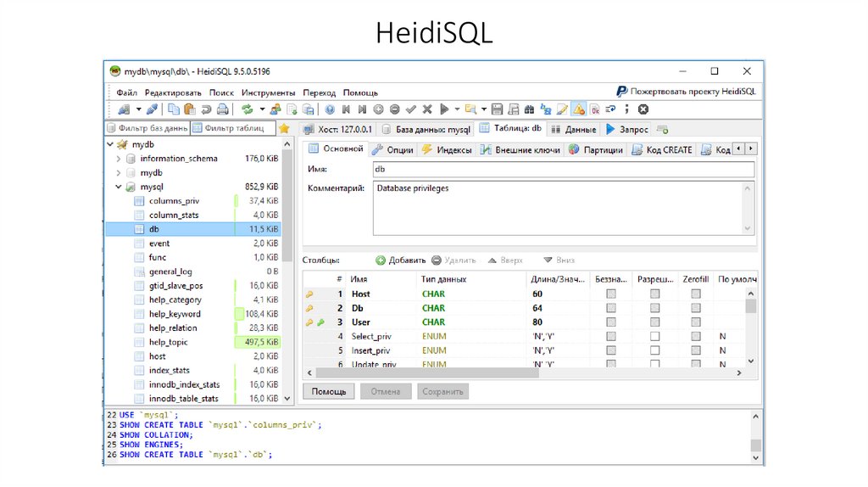Click the insert row plus icon
The image size is (868, 487).
378,109
